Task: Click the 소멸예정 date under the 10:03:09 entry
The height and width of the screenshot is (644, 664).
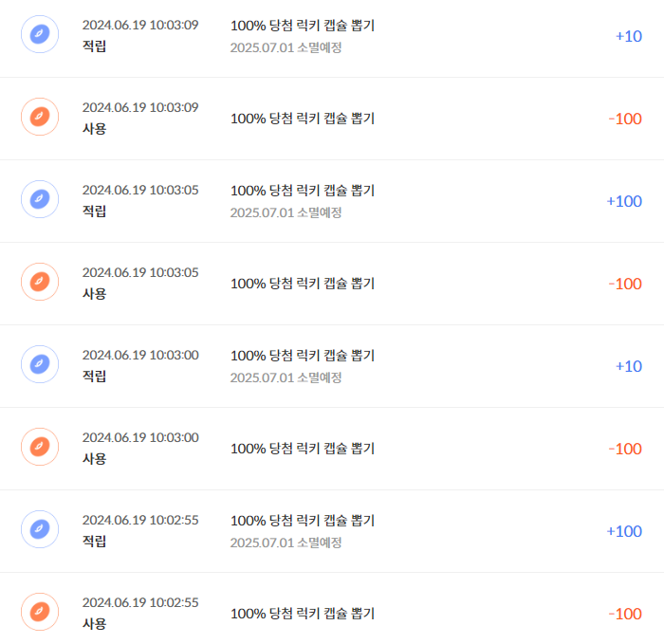Action: 286,47
